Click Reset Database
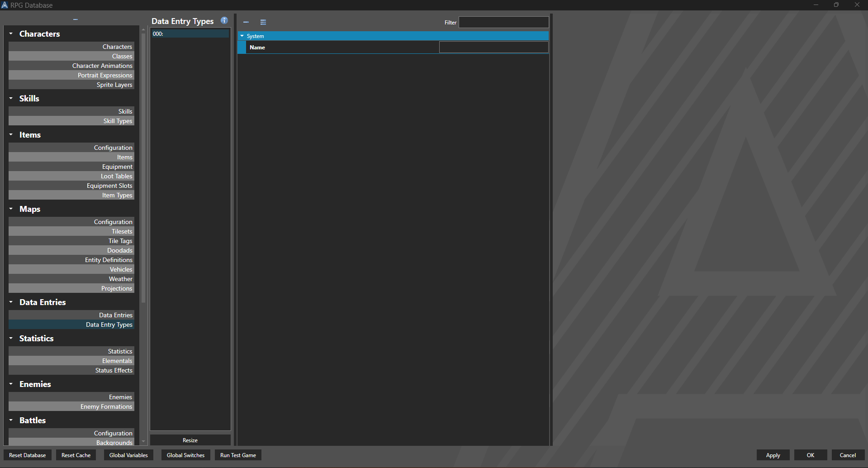This screenshot has width=868, height=468. pyautogui.click(x=27, y=455)
